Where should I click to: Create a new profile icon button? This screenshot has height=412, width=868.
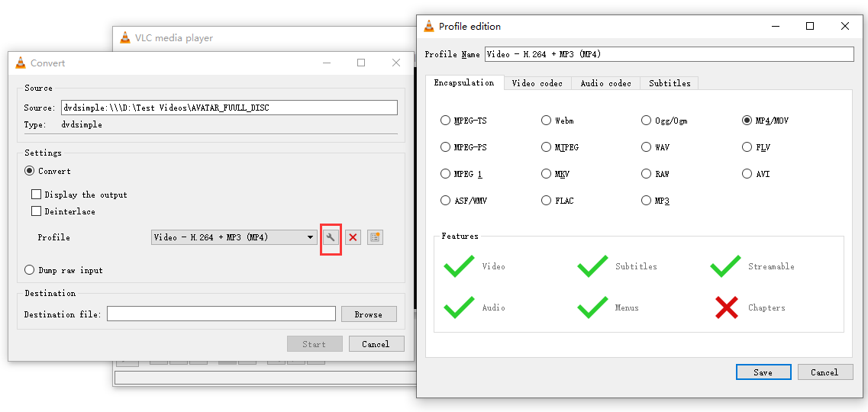tap(375, 237)
